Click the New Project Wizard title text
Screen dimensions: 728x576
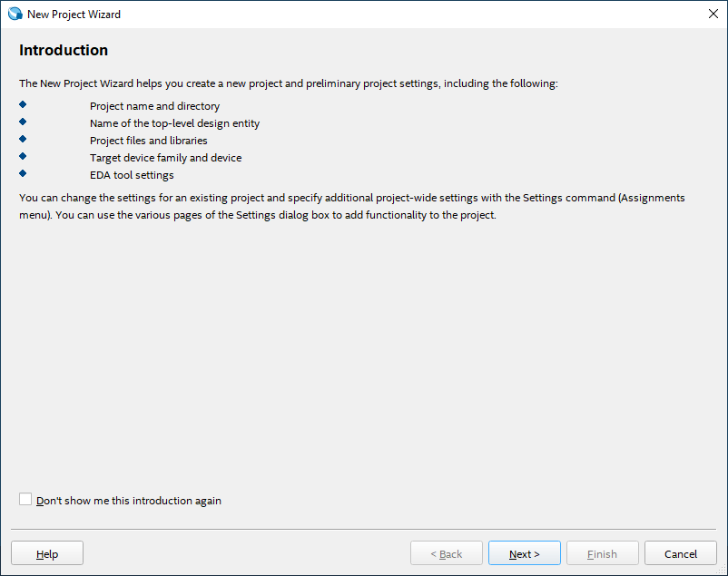(x=74, y=15)
